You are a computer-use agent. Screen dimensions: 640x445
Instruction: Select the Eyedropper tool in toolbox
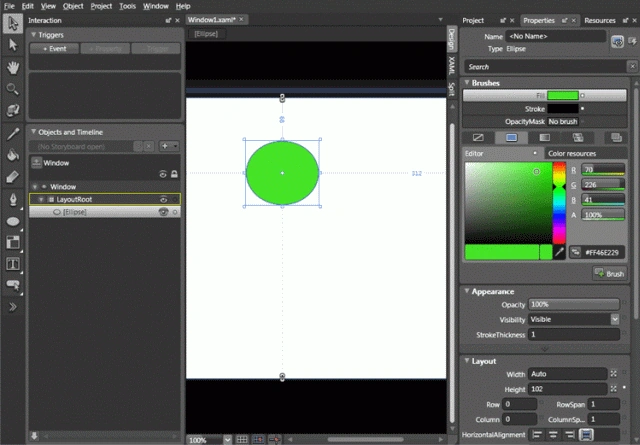point(13,134)
